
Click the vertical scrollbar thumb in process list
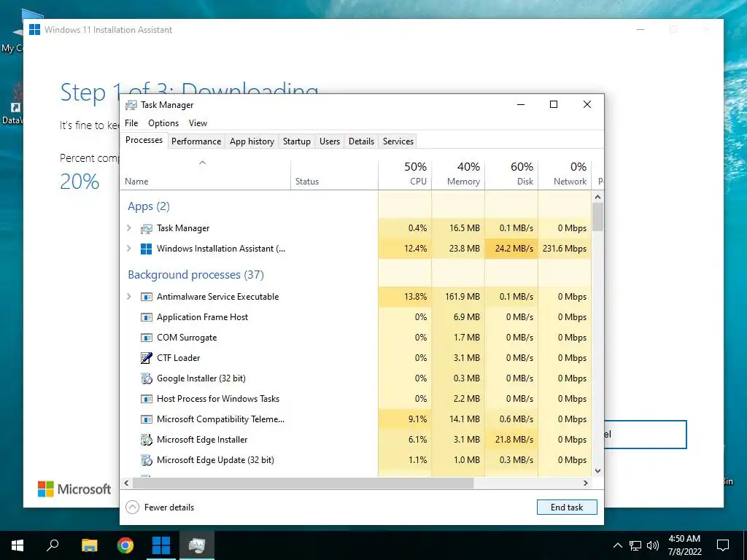click(598, 217)
